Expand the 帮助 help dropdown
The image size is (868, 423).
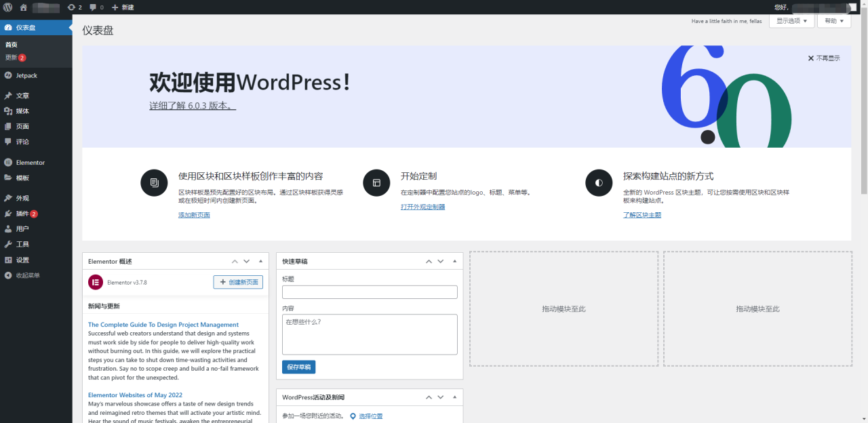tap(834, 21)
